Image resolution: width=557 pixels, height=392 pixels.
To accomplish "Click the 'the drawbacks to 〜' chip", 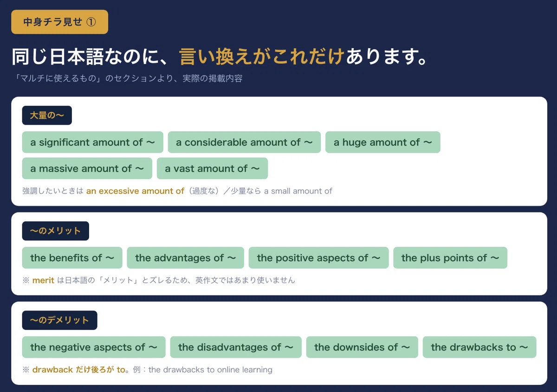I will (x=479, y=347).
